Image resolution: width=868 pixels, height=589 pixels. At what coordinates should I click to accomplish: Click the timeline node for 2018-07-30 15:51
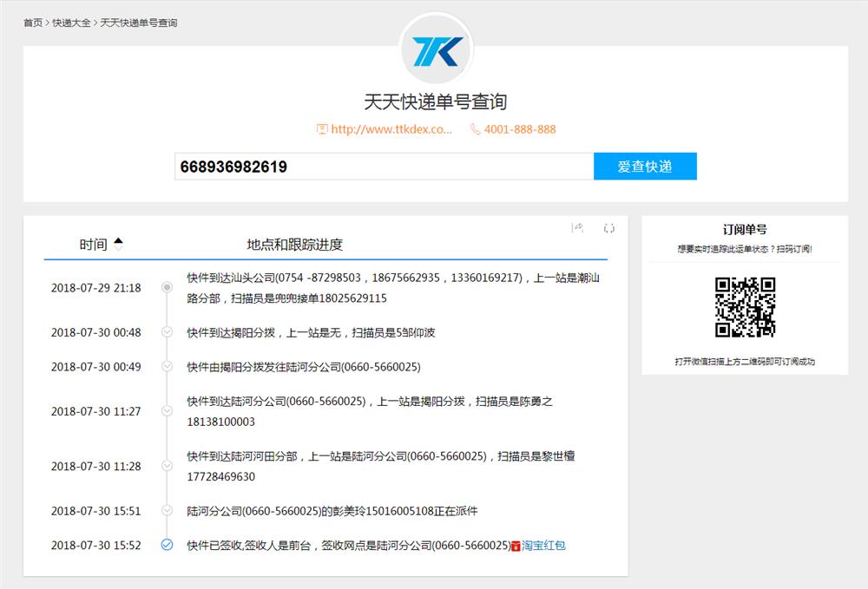(167, 510)
